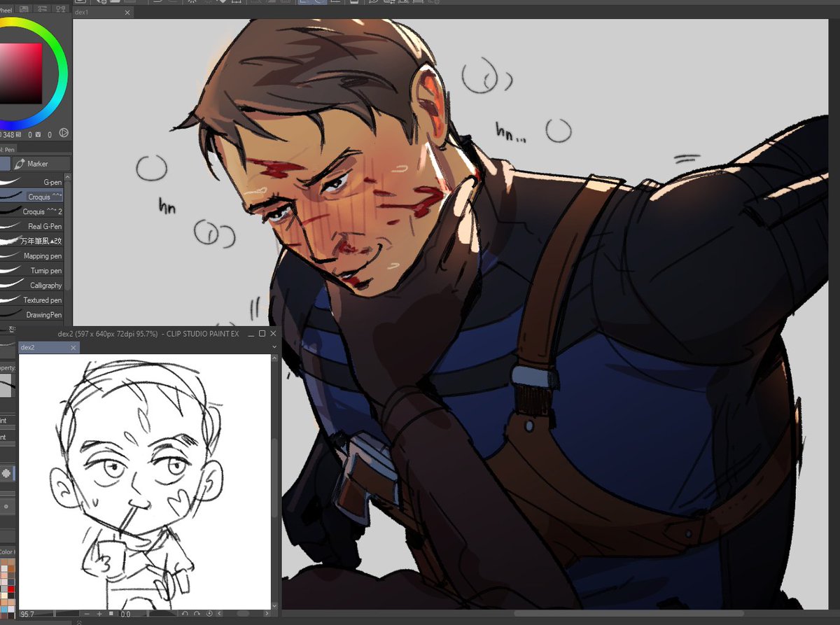Viewport: 840px width, 625px height.
Task: Reset the dex2 canvas rotation
Action: [x=209, y=614]
